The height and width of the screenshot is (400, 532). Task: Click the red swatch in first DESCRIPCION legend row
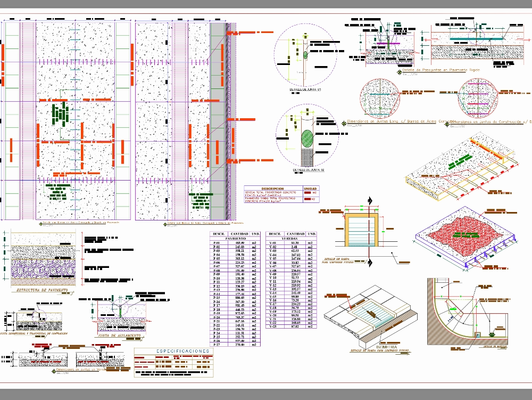click(x=309, y=192)
